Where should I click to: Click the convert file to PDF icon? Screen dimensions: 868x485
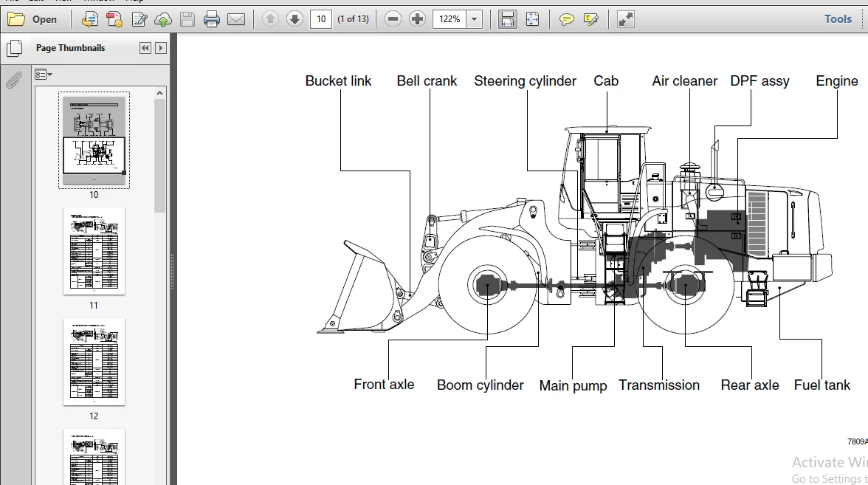(90, 19)
